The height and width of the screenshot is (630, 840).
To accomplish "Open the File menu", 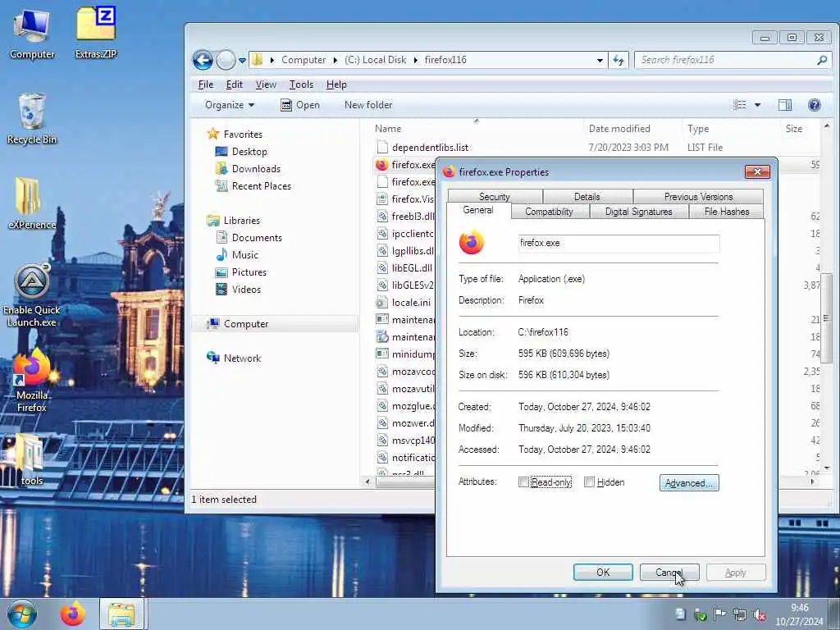I will 206,84.
